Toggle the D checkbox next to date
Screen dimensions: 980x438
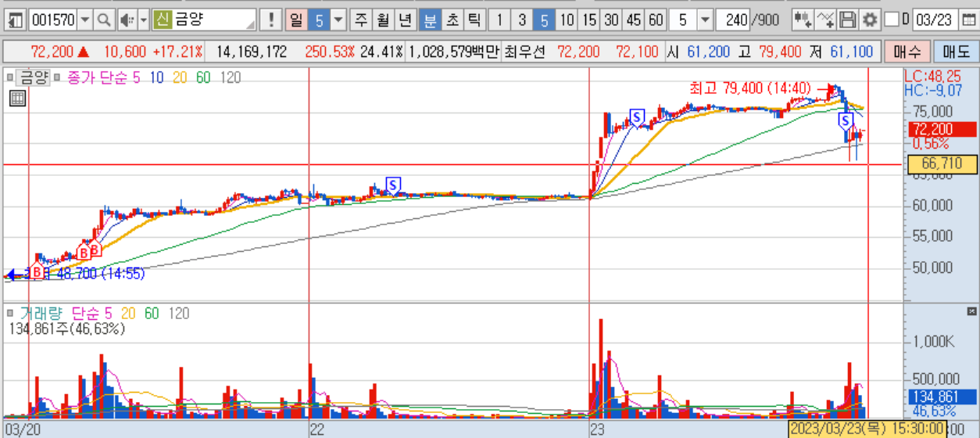[892, 20]
